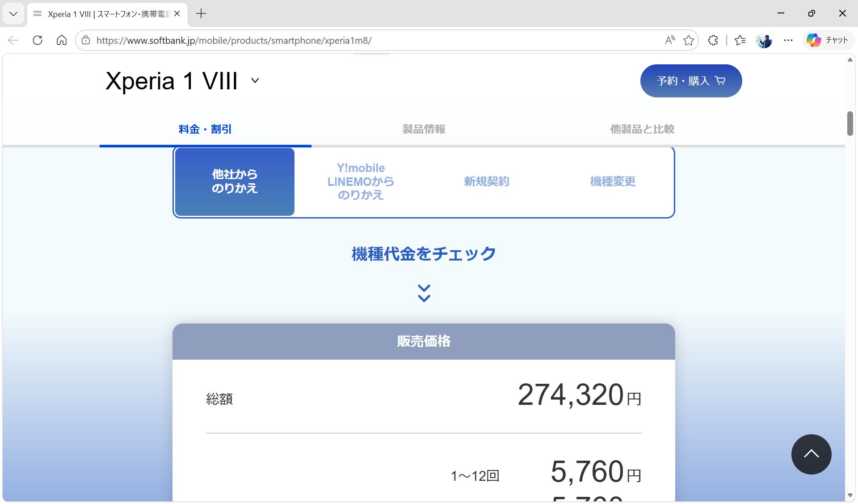Open a new browser tab

201,13
